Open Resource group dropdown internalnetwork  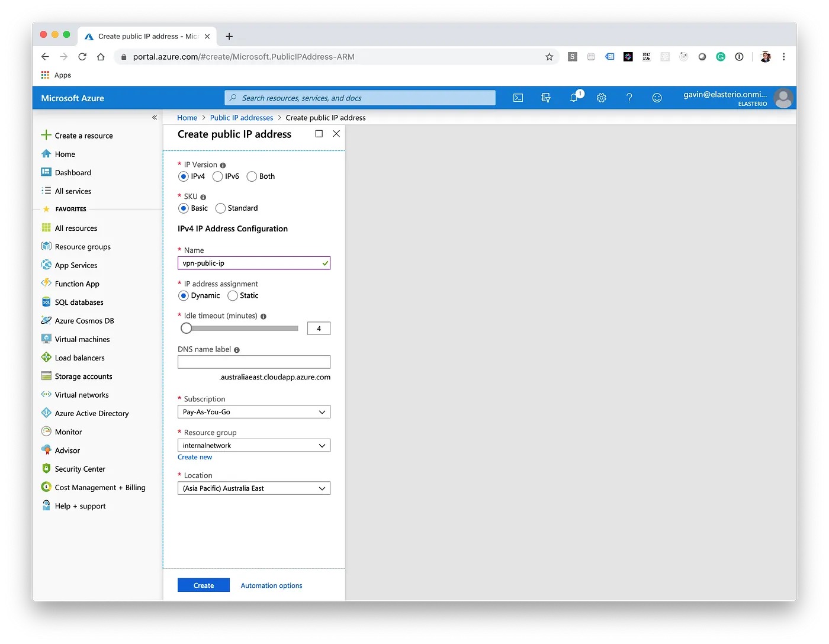point(254,446)
